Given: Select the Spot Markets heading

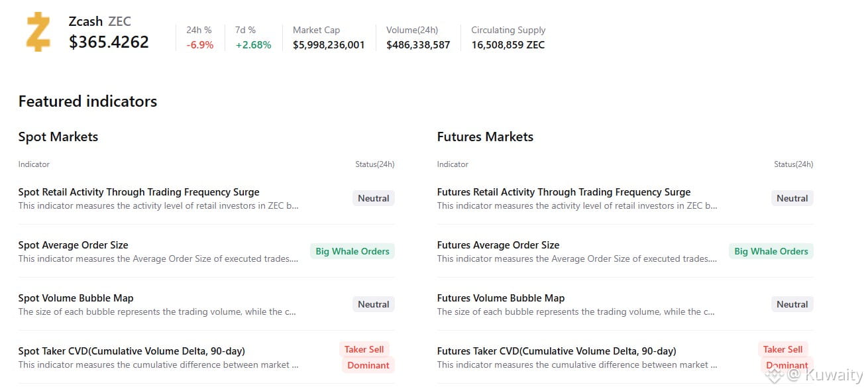Looking at the screenshot, I should pos(58,137).
